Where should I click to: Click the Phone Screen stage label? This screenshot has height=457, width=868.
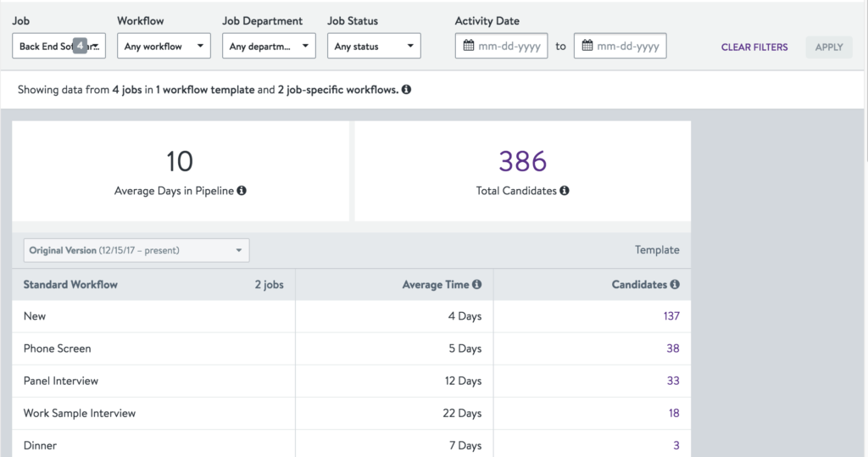tap(57, 348)
